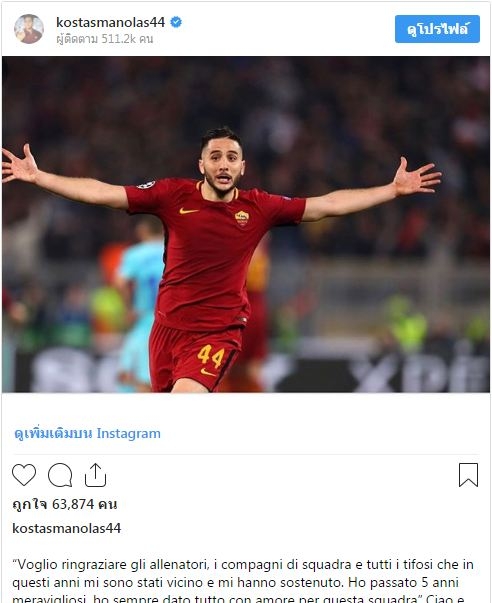The height and width of the screenshot is (603, 492).
Task: Click kostasmanolas44 username above the caption
Action: pyautogui.click(x=67, y=528)
